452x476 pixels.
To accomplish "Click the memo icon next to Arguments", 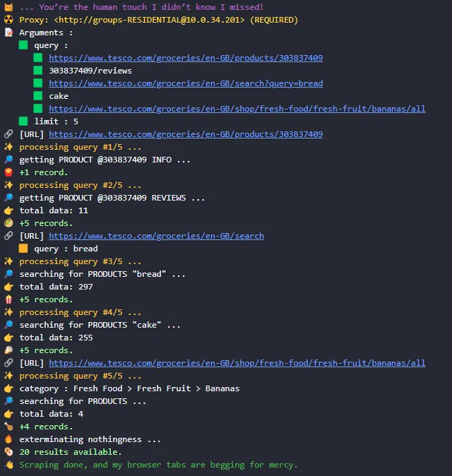I will click(8, 32).
